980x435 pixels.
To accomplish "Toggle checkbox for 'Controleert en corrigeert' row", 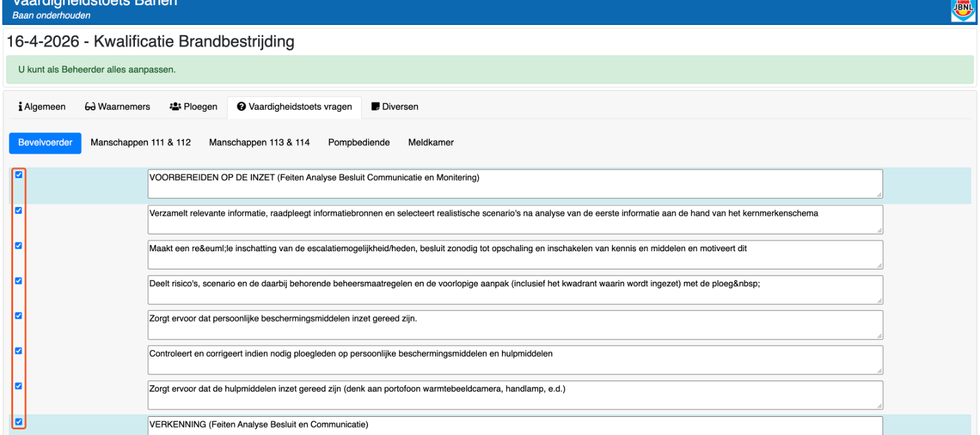I will pyautogui.click(x=19, y=351).
